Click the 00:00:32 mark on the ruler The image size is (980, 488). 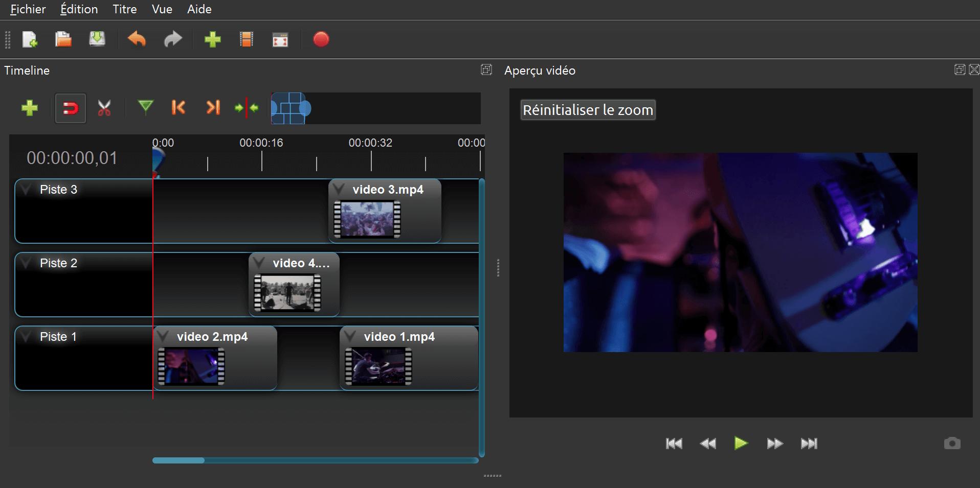point(370,143)
